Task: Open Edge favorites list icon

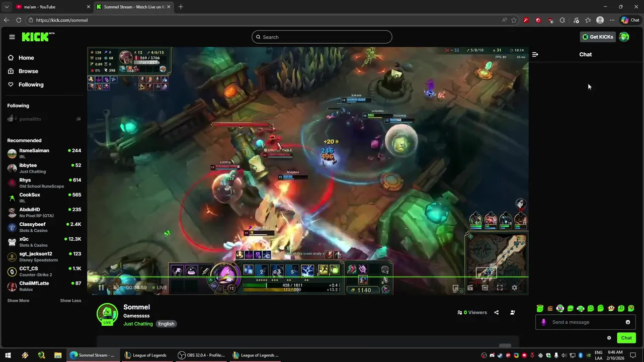Action: pos(588,20)
